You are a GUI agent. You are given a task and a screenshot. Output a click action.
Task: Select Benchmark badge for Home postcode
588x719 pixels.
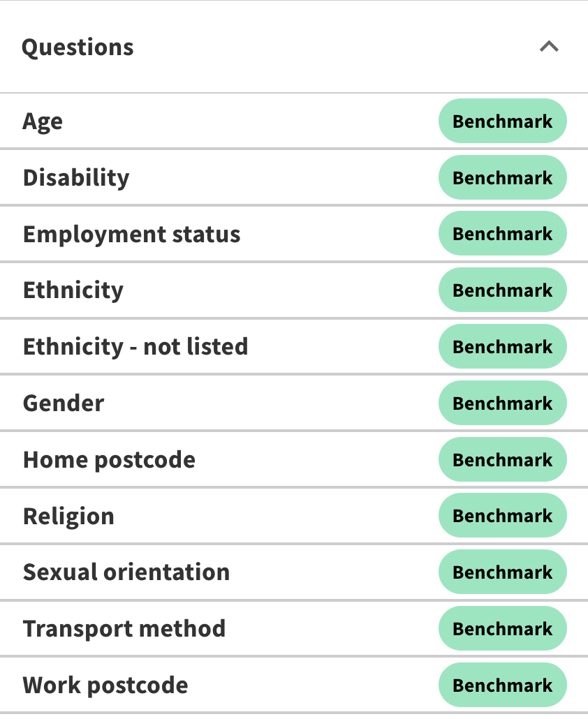coord(502,460)
